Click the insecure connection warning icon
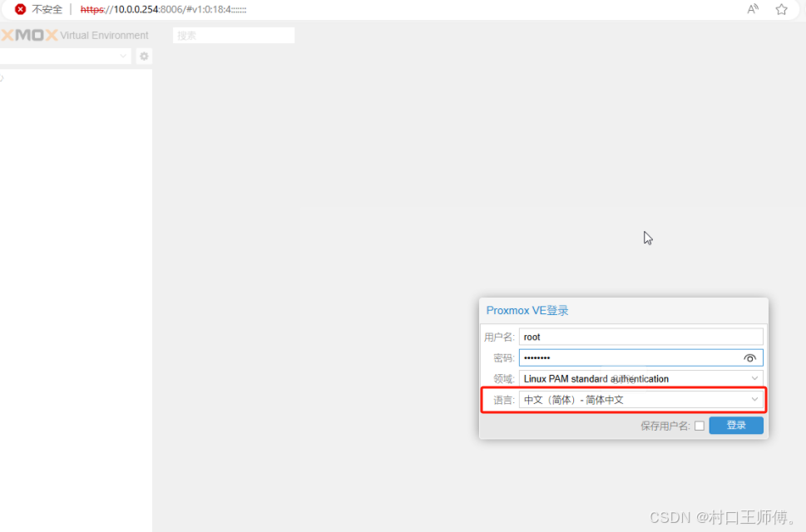The width and height of the screenshot is (806, 532). tap(20, 9)
